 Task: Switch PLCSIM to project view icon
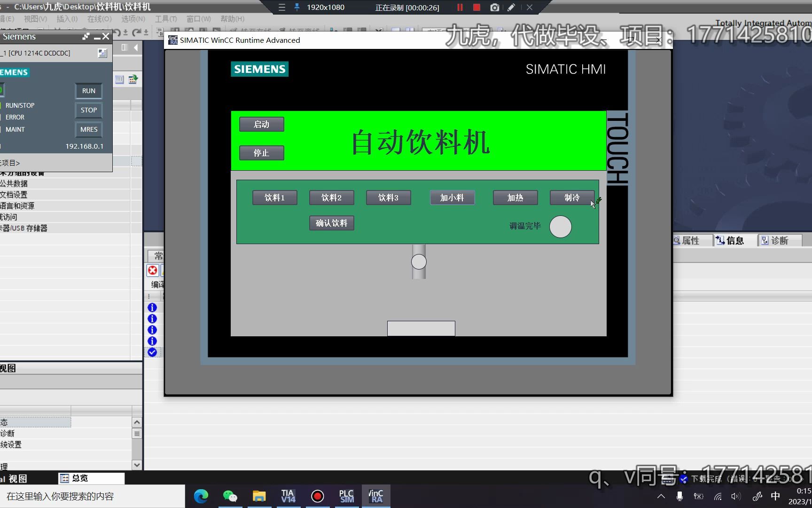click(x=102, y=53)
